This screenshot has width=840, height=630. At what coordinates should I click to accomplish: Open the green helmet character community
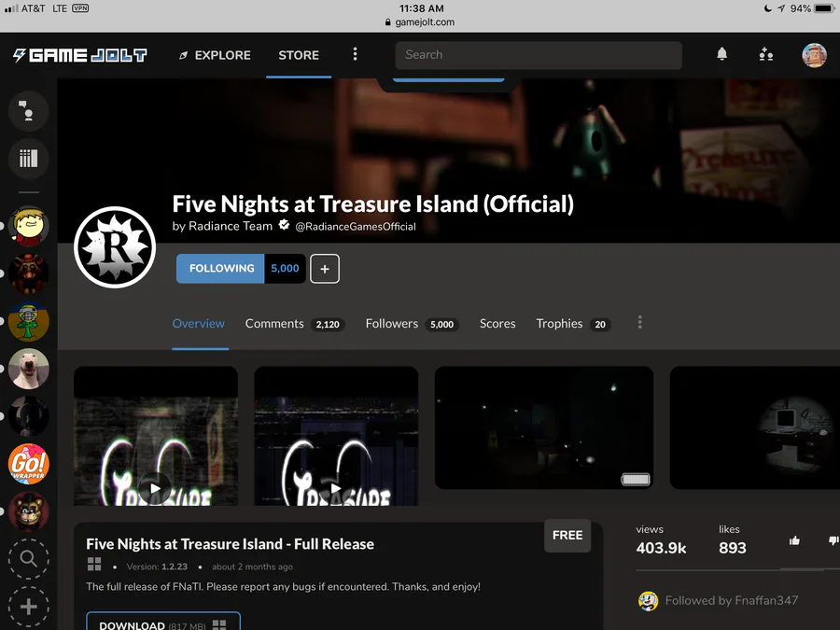[x=28, y=321]
